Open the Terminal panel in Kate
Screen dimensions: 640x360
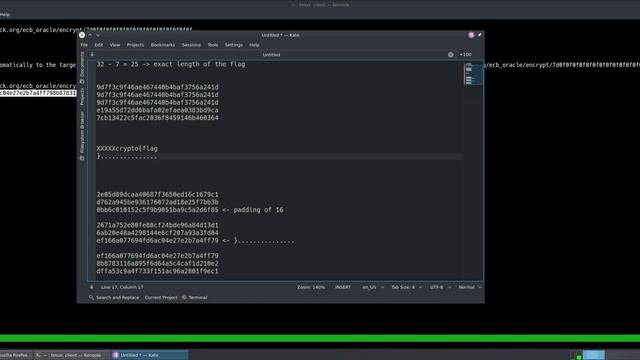pos(195,298)
